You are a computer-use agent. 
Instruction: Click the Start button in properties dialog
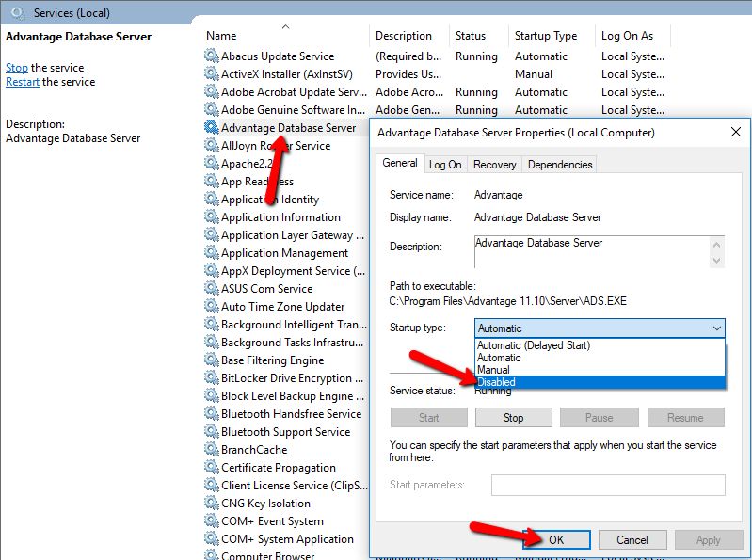pyautogui.click(x=429, y=418)
